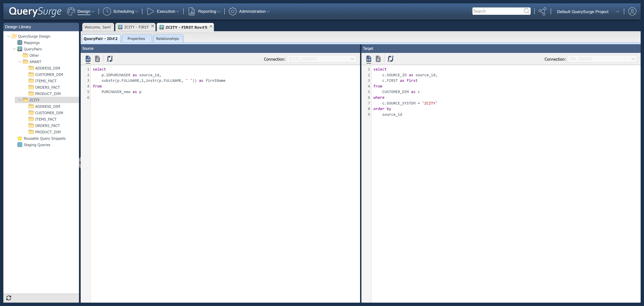Select ITEMS_FACT under XMART
Viewport: 644px width, 306px height.
[x=46, y=81]
